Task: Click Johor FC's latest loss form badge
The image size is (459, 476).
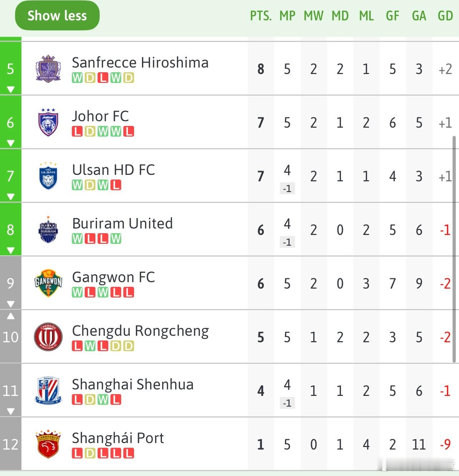Action: point(129,132)
